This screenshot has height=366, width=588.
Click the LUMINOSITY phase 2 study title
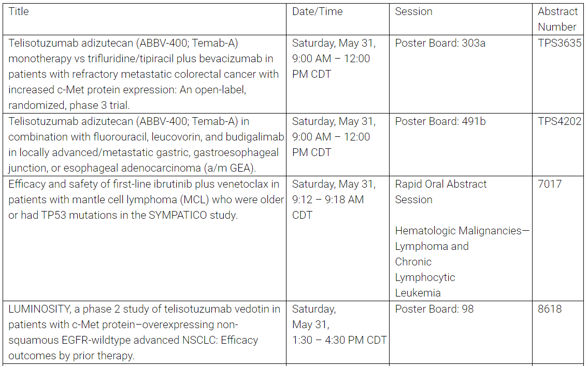[145, 332]
